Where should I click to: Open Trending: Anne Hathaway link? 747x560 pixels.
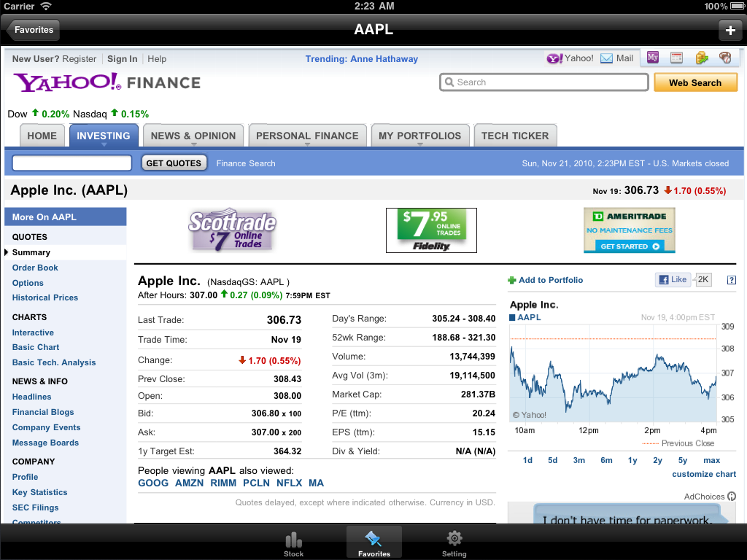(362, 59)
